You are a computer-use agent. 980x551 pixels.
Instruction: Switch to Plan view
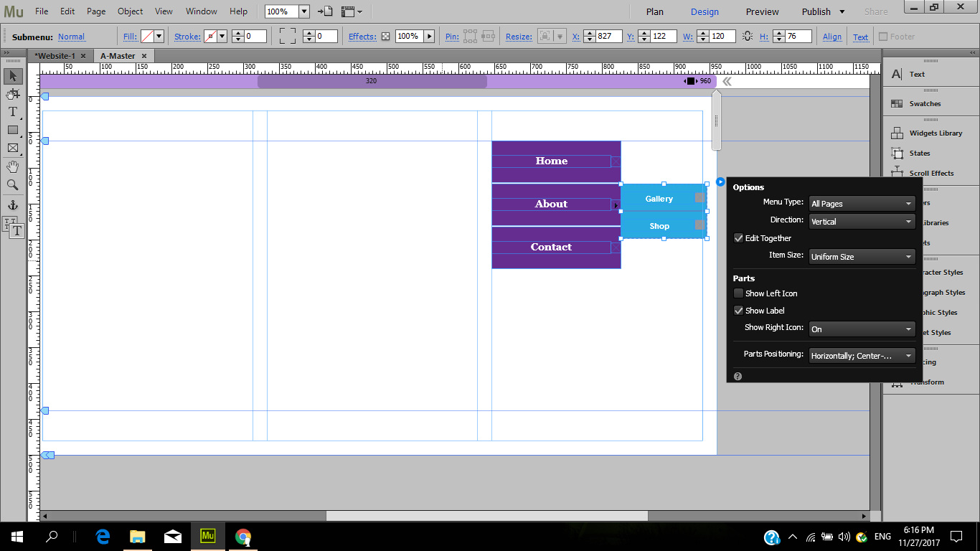coord(654,11)
